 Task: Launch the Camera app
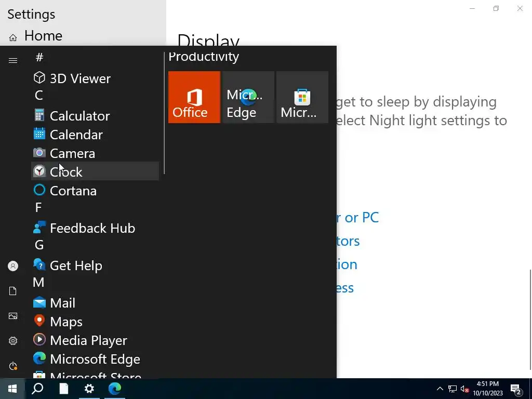point(95,153)
